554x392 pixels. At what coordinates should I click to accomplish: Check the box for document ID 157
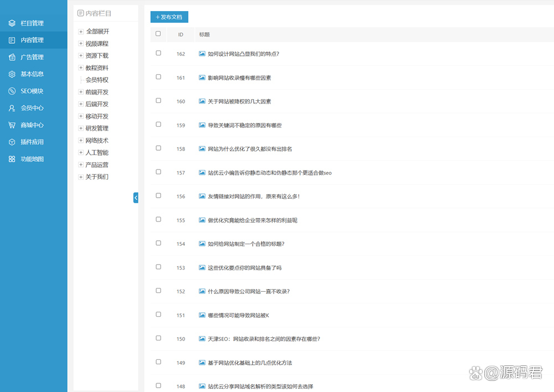point(158,172)
